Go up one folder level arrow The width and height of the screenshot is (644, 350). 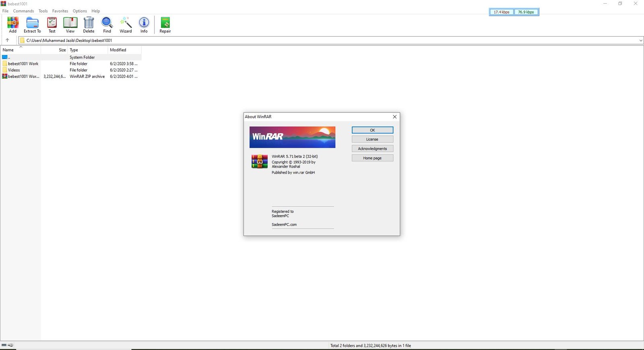(7, 40)
